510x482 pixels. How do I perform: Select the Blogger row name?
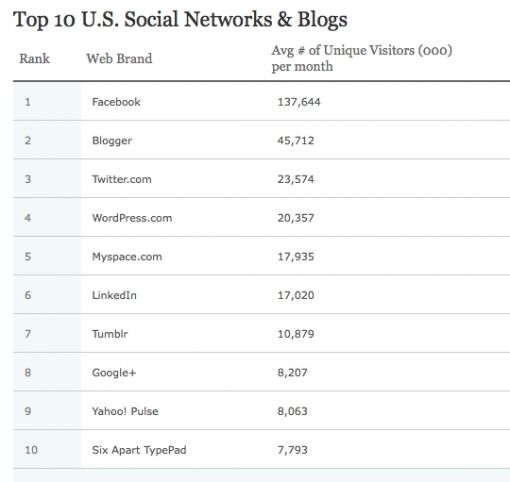click(x=112, y=141)
